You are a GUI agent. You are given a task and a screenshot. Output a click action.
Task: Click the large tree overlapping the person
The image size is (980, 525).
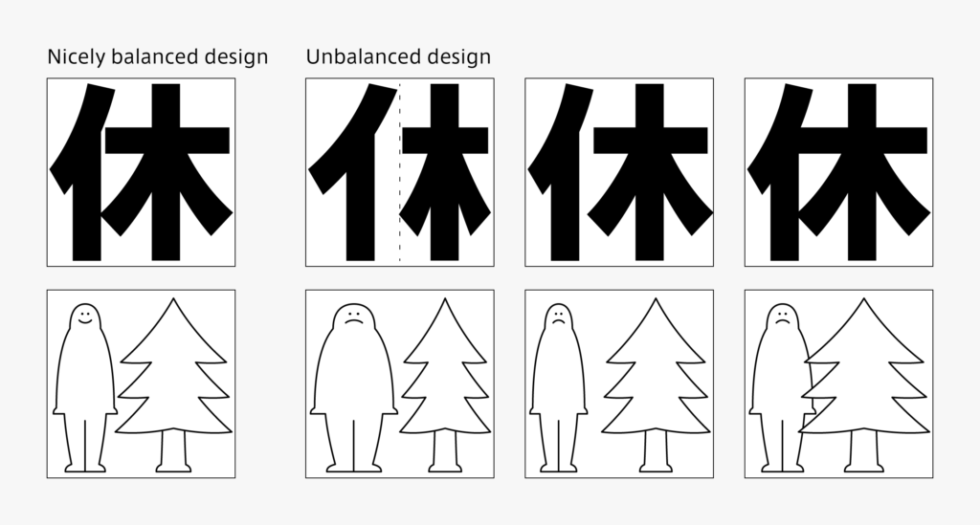click(x=864, y=385)
